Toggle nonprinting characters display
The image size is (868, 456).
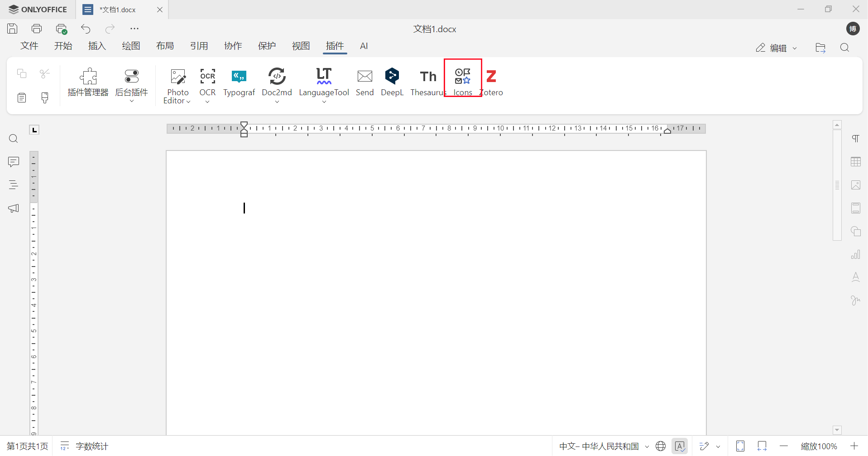click(x=856, y=138)
